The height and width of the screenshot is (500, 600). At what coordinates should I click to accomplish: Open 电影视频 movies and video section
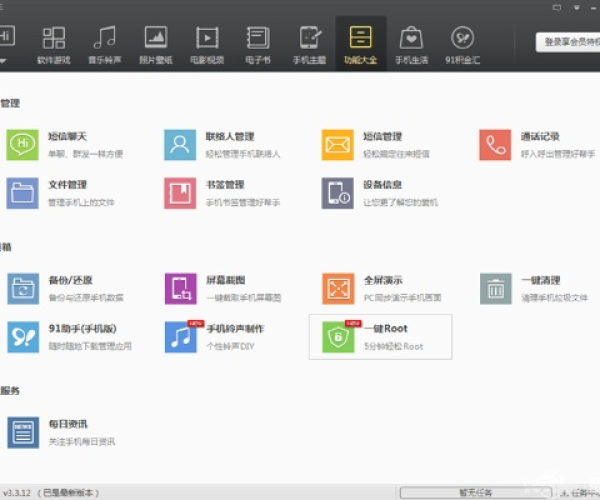point(207,45)
